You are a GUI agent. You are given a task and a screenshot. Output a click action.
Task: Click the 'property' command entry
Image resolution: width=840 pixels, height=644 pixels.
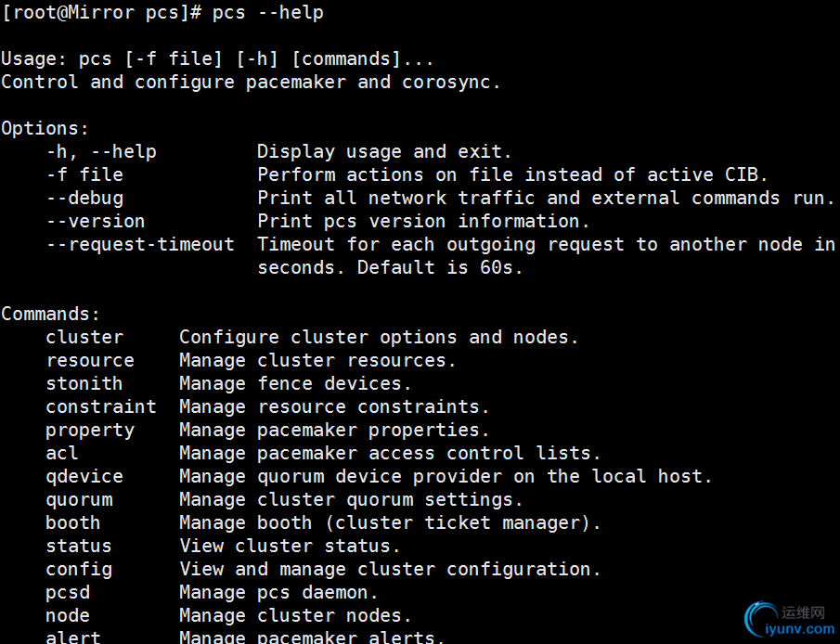click(x=90, y=431)
